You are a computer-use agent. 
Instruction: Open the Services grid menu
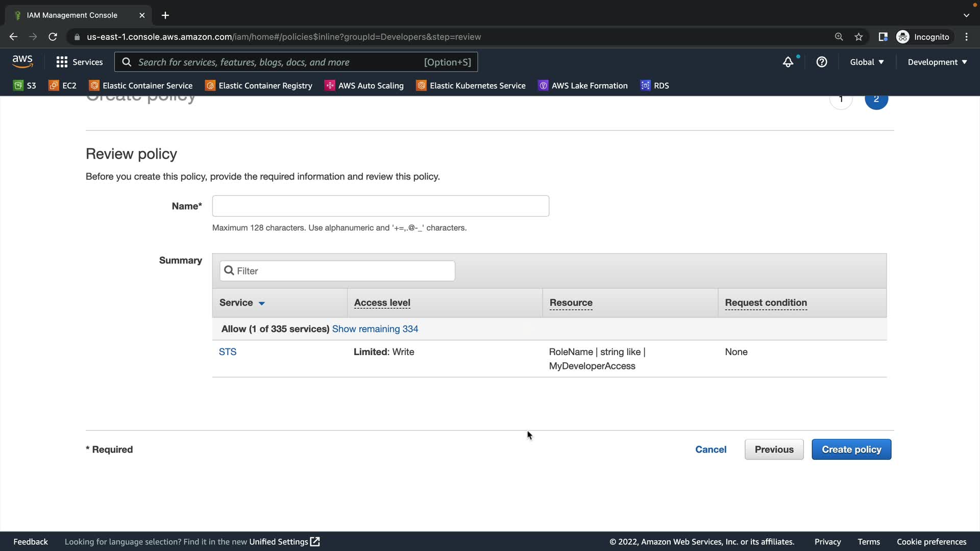tap(62, 62)
